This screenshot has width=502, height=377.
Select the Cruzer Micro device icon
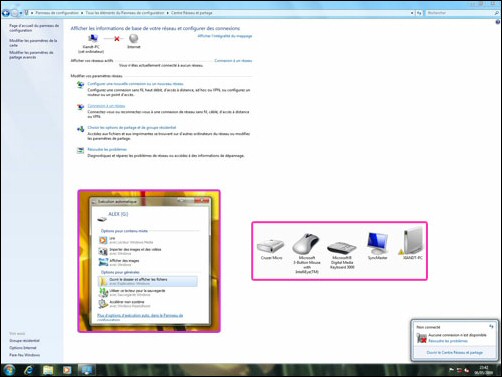click(x=271, y=246)
